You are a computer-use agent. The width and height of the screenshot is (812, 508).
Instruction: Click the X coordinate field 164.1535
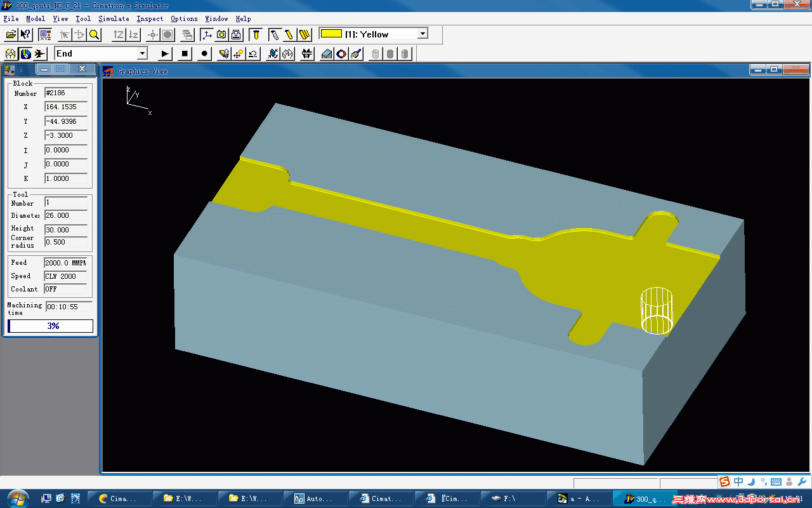tap(66, 107)
